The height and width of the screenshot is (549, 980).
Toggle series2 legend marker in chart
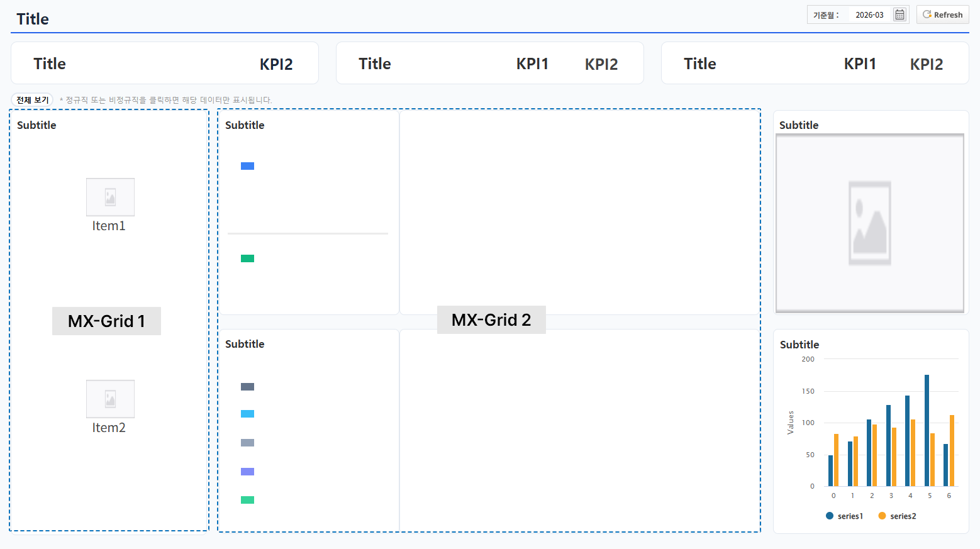882,516
